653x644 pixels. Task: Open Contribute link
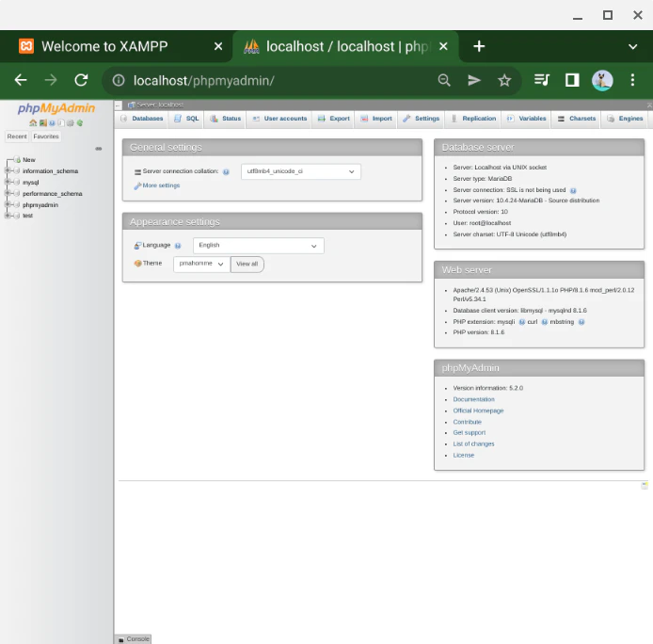(x=467, y=422)
